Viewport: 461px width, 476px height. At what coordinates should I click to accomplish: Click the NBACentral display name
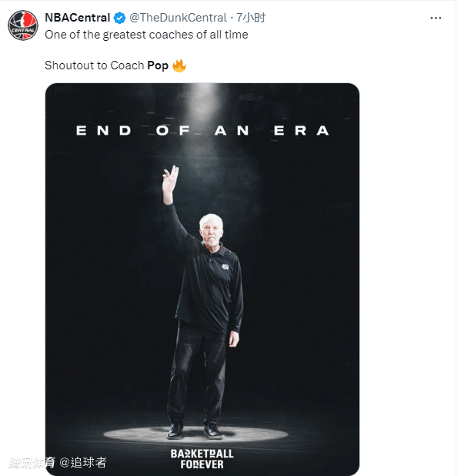tap(77, 18)
